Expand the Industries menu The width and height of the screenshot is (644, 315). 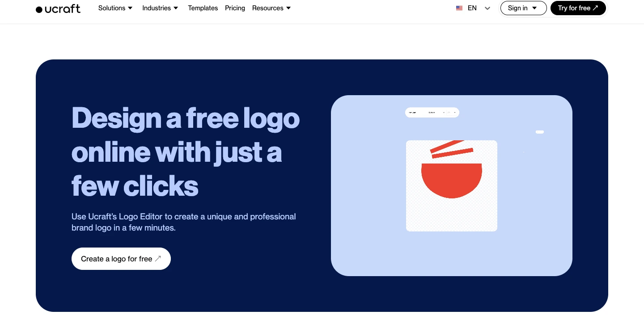point(160,8)
